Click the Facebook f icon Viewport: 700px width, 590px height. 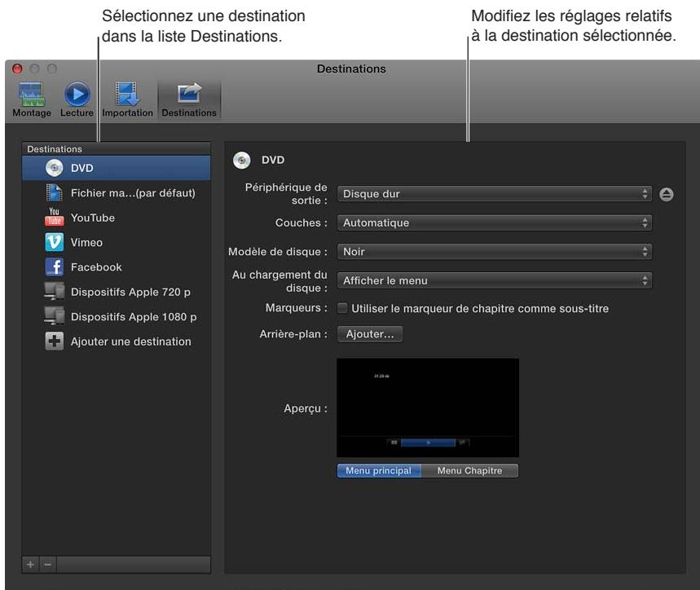(x=55, y=266)
